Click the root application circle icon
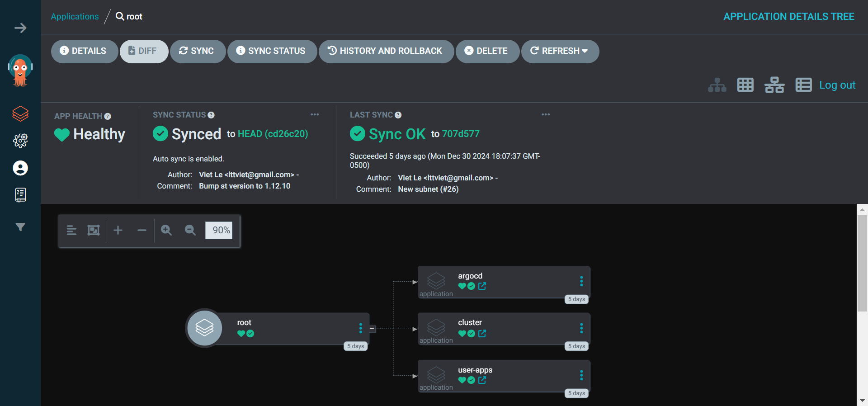This screenshot has width=868, height=406. 205,328
